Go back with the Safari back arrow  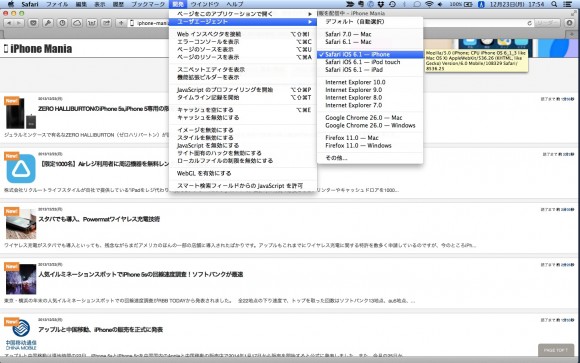9,23
